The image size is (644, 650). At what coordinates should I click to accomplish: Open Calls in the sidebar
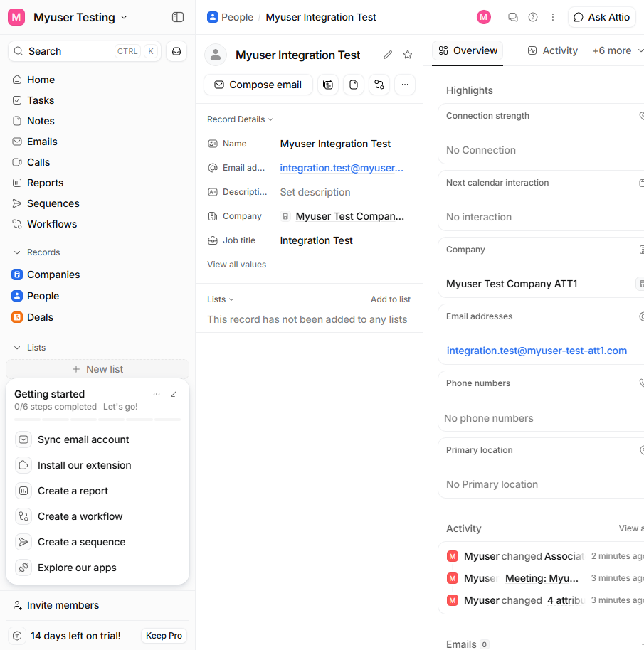tap(97, 162)
